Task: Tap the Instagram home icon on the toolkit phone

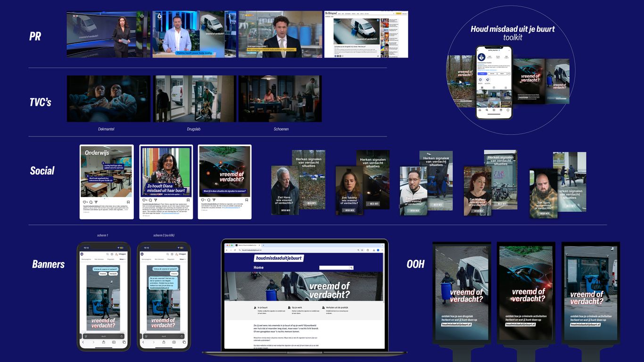Action: click(480, 110)
